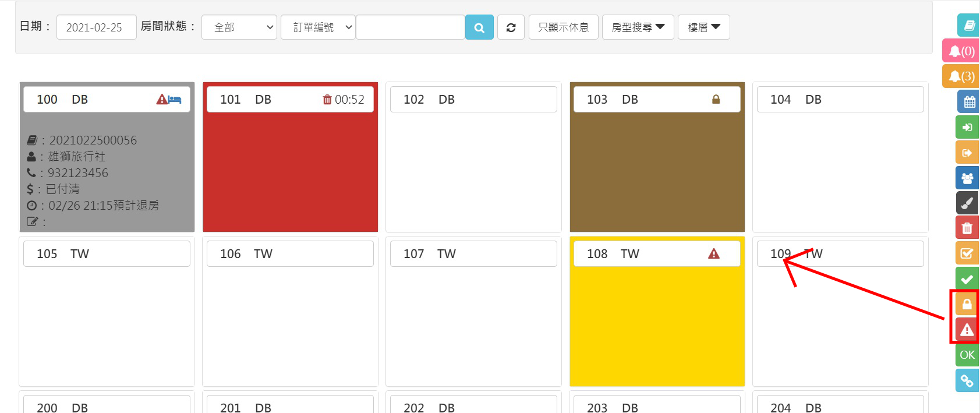
Task: Click the orange lock sidebar icon
Action: 967,304
